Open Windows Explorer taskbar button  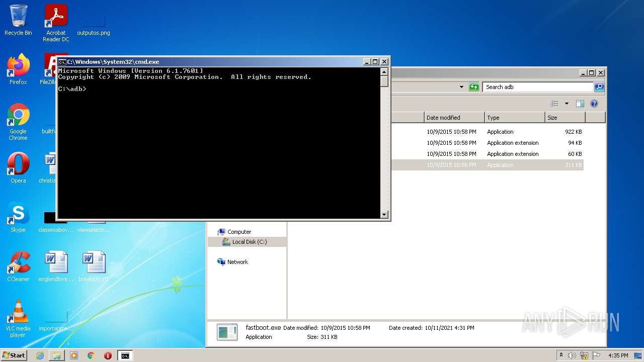(x=57, y=355)
